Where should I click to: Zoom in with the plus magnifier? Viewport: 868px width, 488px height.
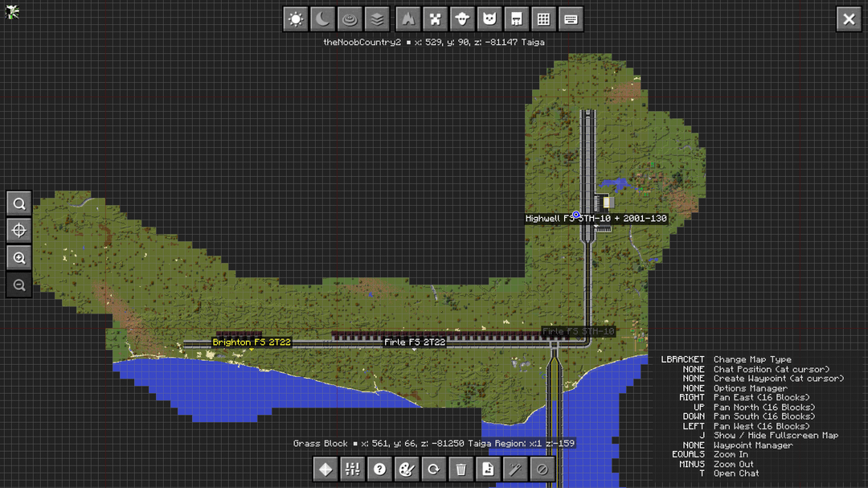[19, 258]
